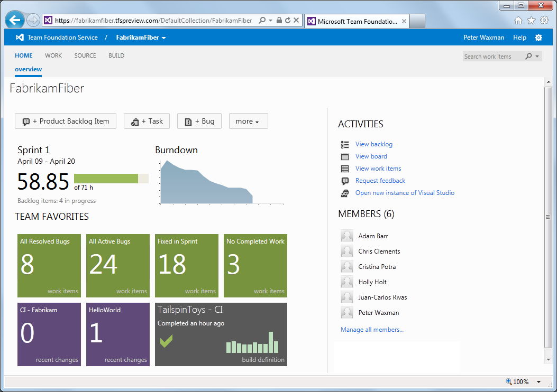This screenshot has height=392, width=557.
Task: Open the Fixed in Sprint tile
Action: click(x=187, y=265)
